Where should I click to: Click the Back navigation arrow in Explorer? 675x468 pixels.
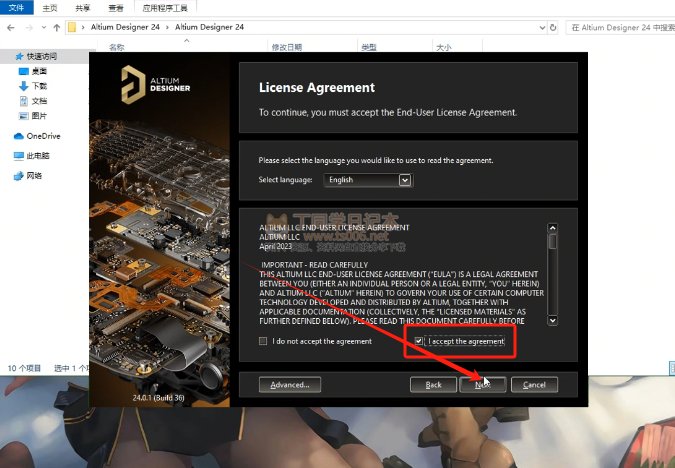coord(11,28)
